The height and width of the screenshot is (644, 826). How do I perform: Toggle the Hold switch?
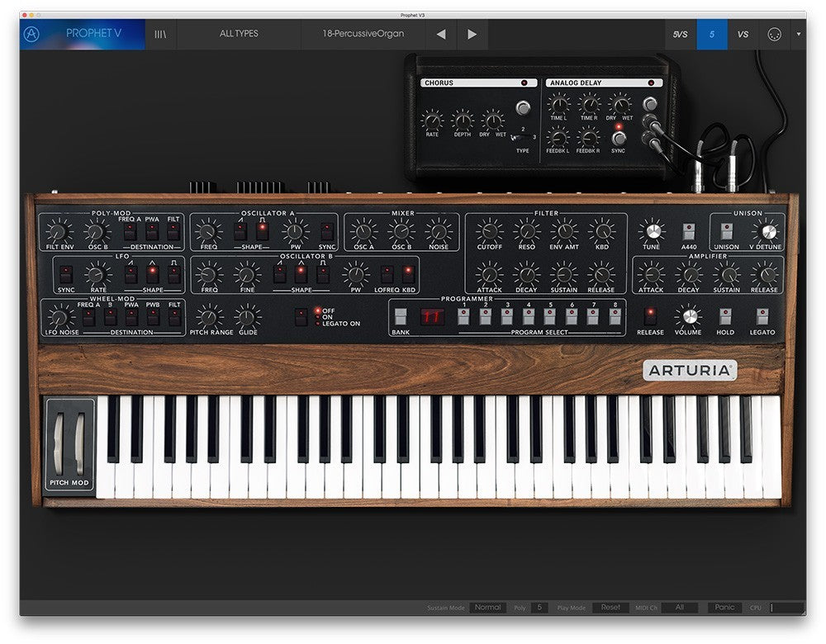(x=725, y=317)
